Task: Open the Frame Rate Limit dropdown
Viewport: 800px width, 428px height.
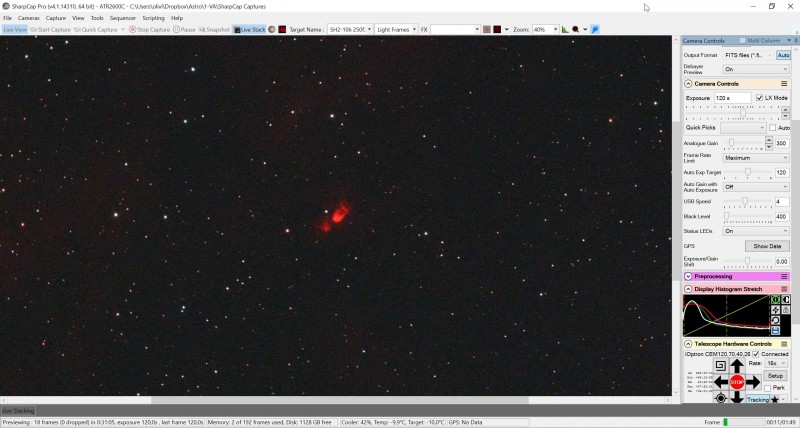Action: click(756, 158)
